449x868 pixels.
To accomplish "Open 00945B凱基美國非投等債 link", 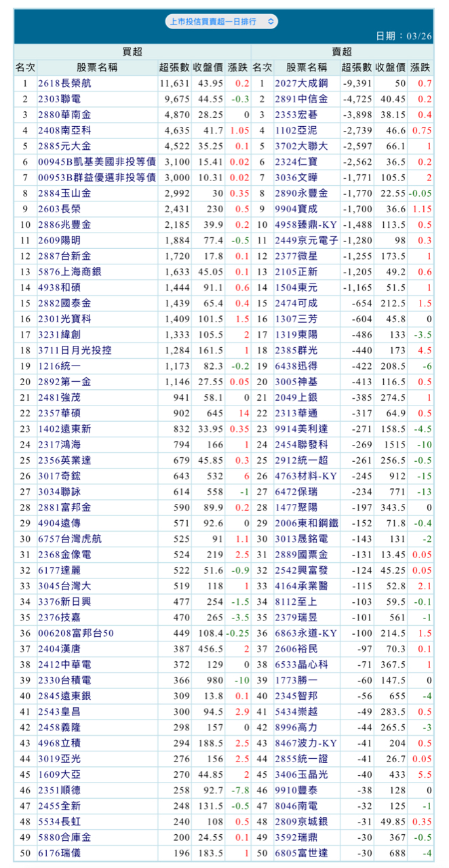I will pyautogui.click(x=97, y=161).
